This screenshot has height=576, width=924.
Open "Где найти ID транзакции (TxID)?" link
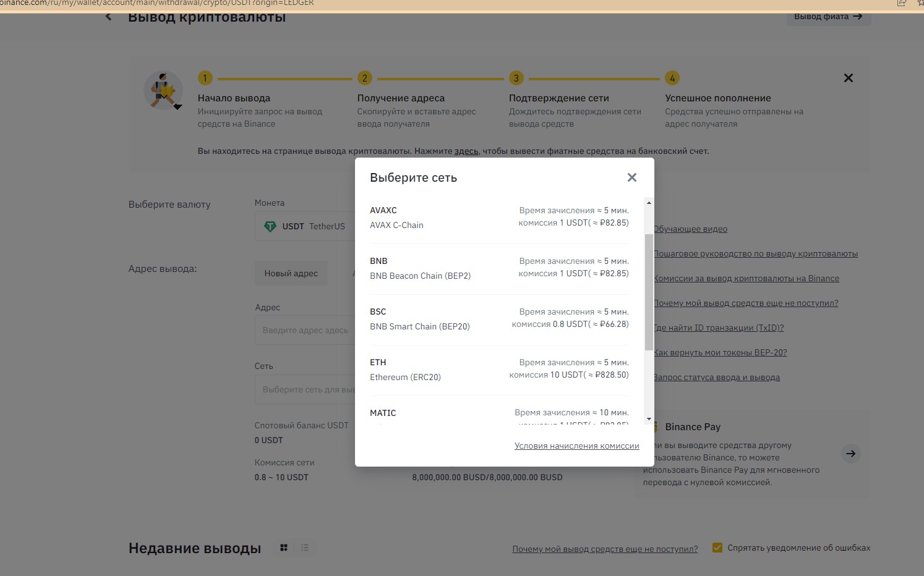coord(719,328)
